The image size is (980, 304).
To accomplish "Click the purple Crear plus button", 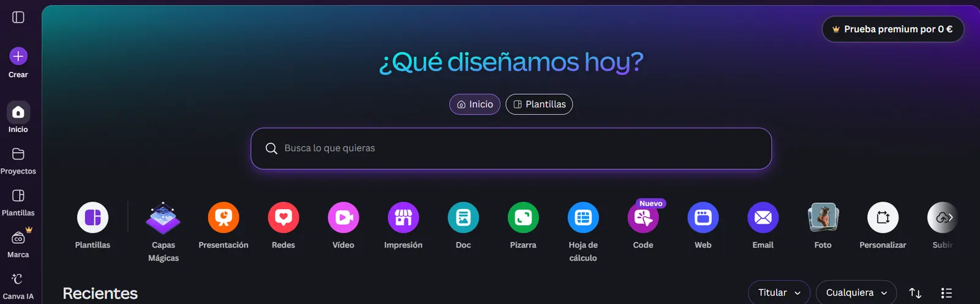I will click(18, 56).
